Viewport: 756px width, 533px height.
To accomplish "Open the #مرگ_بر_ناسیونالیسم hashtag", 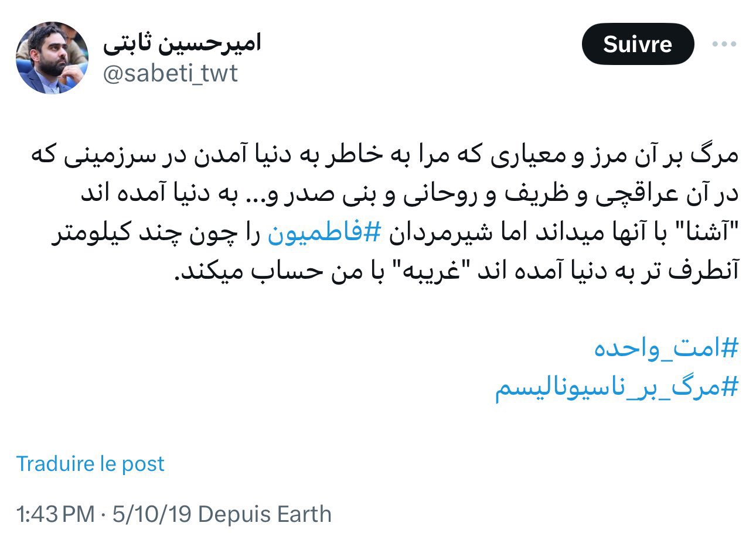I will 618,389.
